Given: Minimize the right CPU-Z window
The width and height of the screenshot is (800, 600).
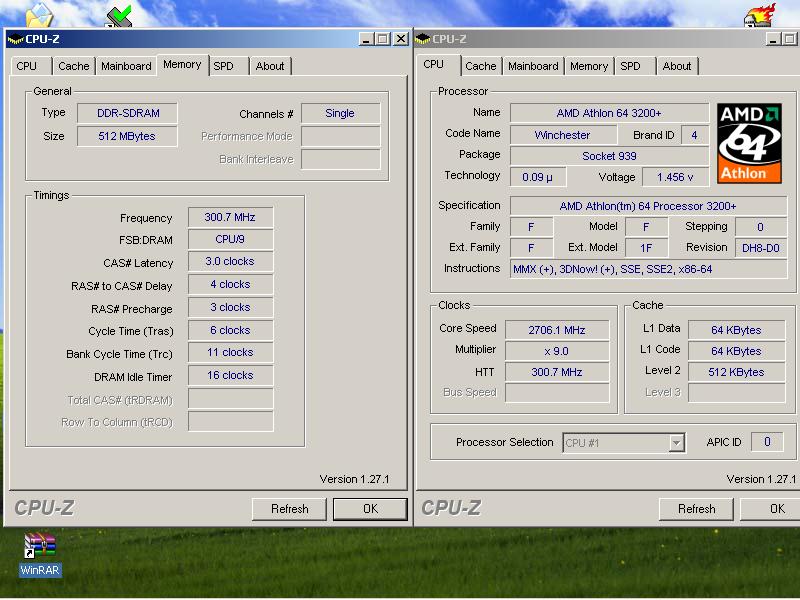Looking at the screenshot, I should click(x=773, y=39).
